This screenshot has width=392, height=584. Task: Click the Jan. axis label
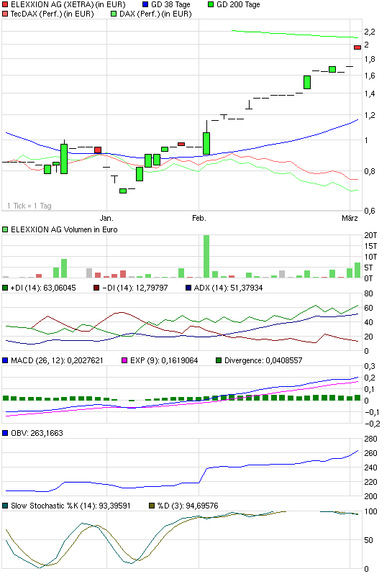pyautogui.click(x=106, y=218)
